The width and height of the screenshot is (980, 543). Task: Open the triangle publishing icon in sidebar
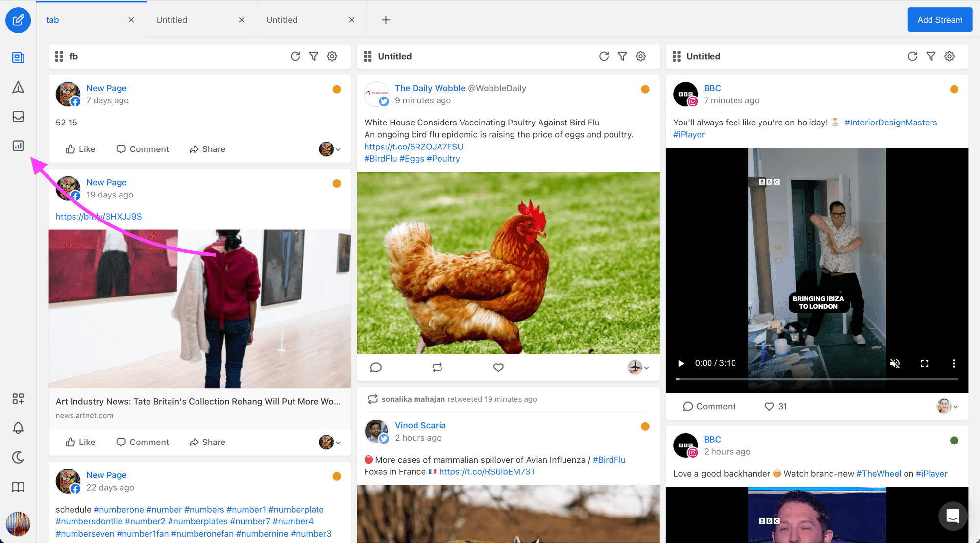tap(18, 87)
